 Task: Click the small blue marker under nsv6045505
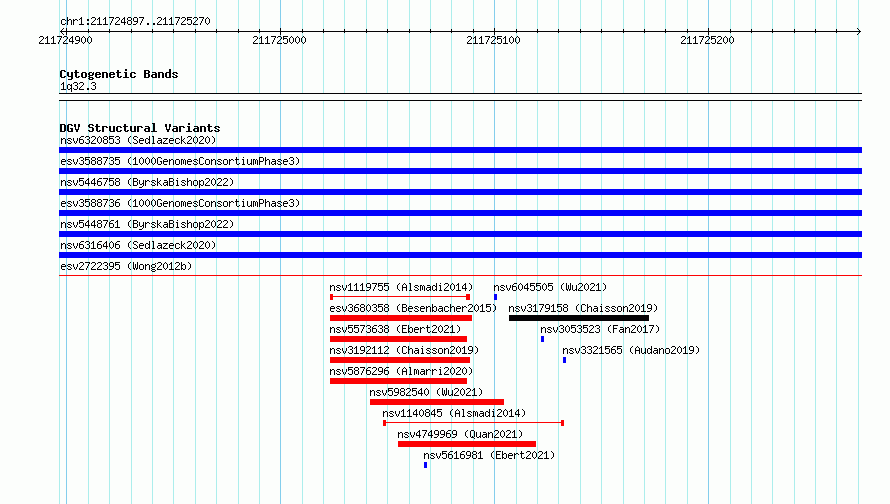(496, 297)
